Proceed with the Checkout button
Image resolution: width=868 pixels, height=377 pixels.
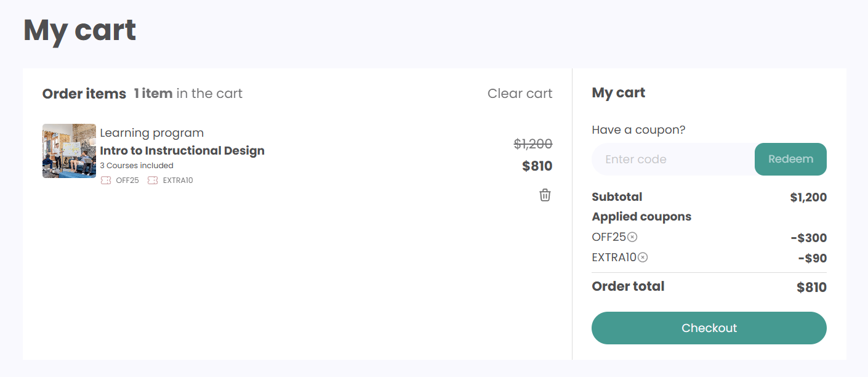pyautogui.click(x=709, y=328)
